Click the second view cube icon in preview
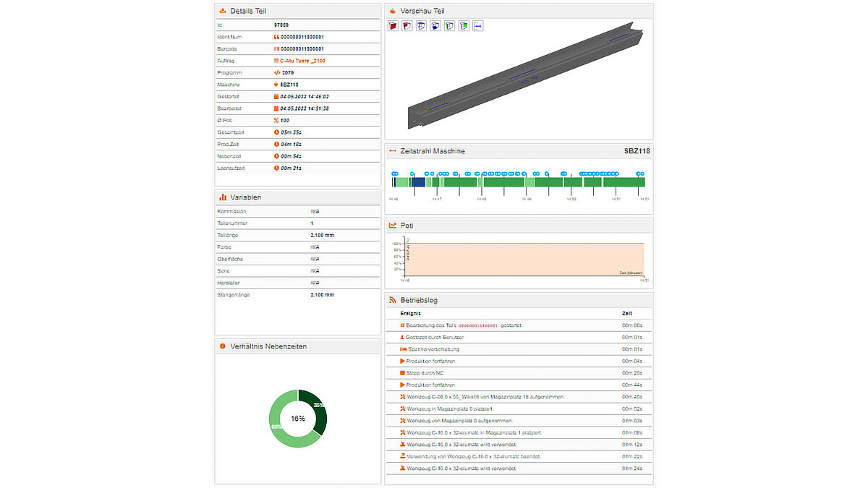 pos(407,26)
